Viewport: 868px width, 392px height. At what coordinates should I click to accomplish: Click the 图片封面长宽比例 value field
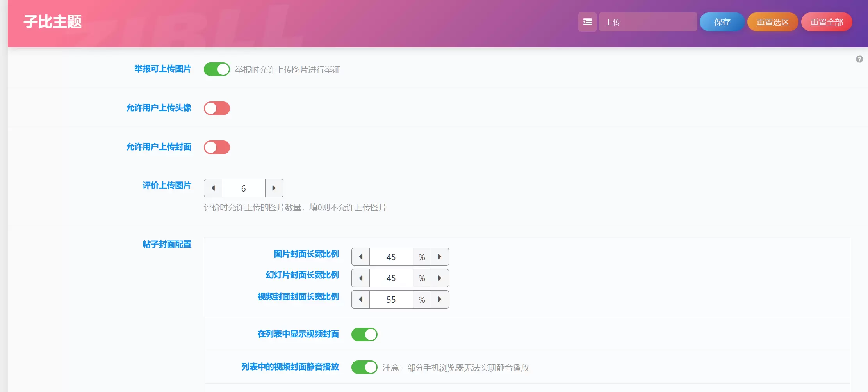coord(391,257)
